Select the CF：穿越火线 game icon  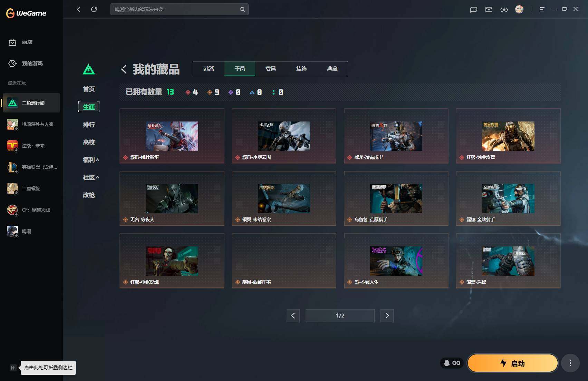tap(12, 210)
